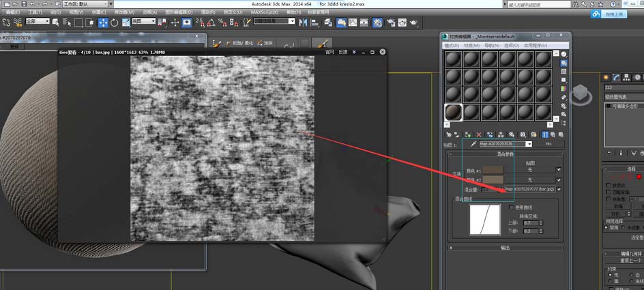This screenshot has width=644, height=290.
Task: Click the rectangular selection region icon
Action: coord(78,22)
